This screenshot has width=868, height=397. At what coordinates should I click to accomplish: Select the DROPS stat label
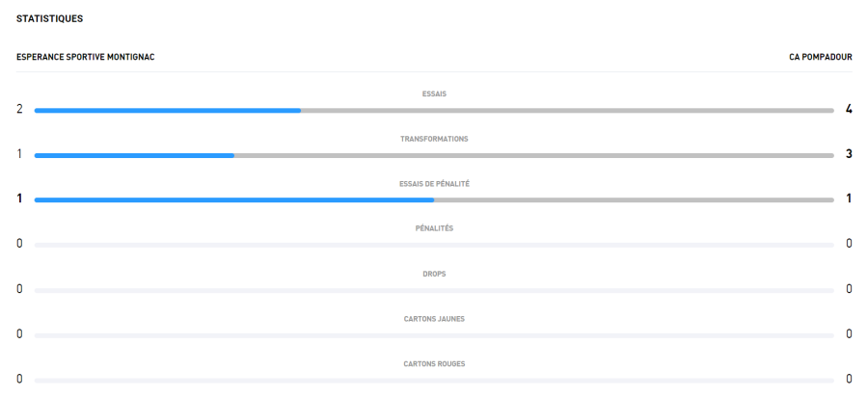(434, 274)
